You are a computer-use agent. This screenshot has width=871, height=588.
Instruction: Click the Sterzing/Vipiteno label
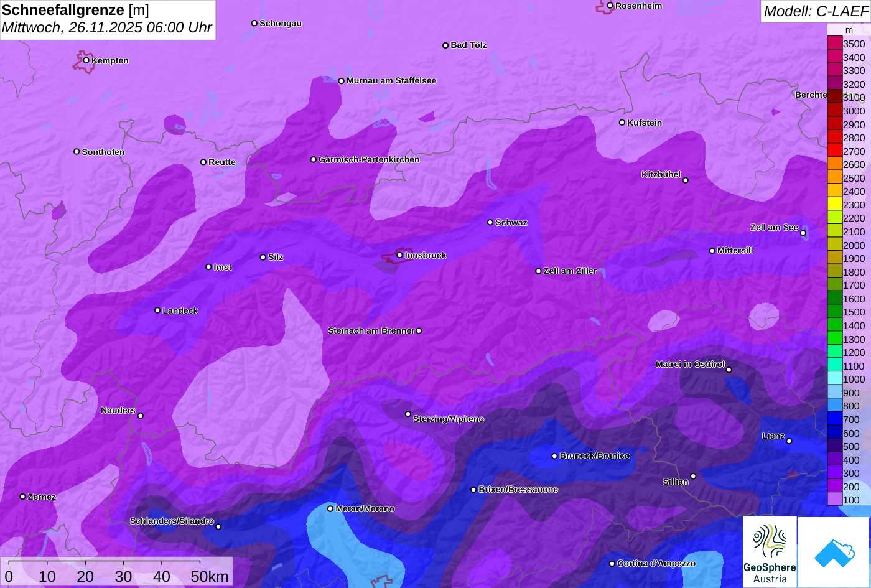tap(449, 419)
